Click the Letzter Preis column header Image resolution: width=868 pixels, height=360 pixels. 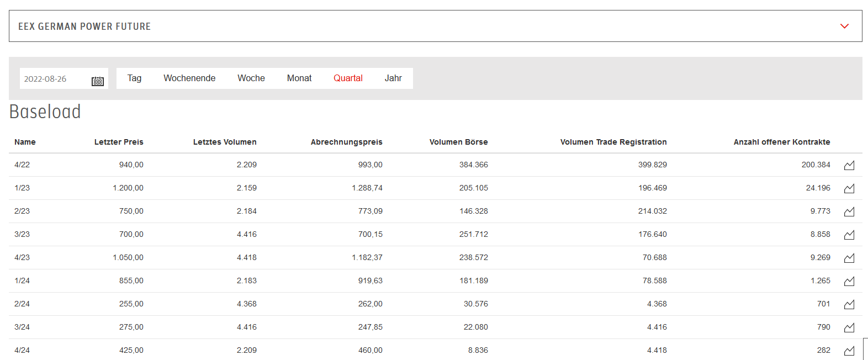(x=119, y=142)
